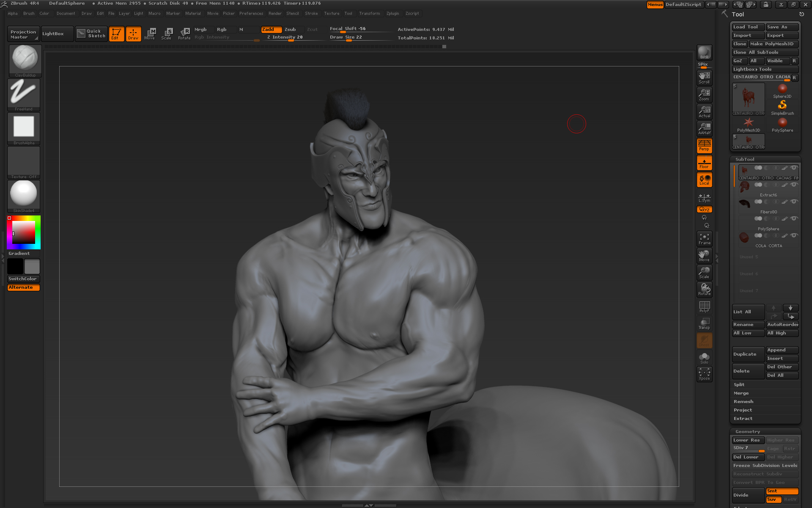Select the Rotate mode in top toolbar
Image resolution: width=812 pixels, height=508 pixels.
coord(184,33)
